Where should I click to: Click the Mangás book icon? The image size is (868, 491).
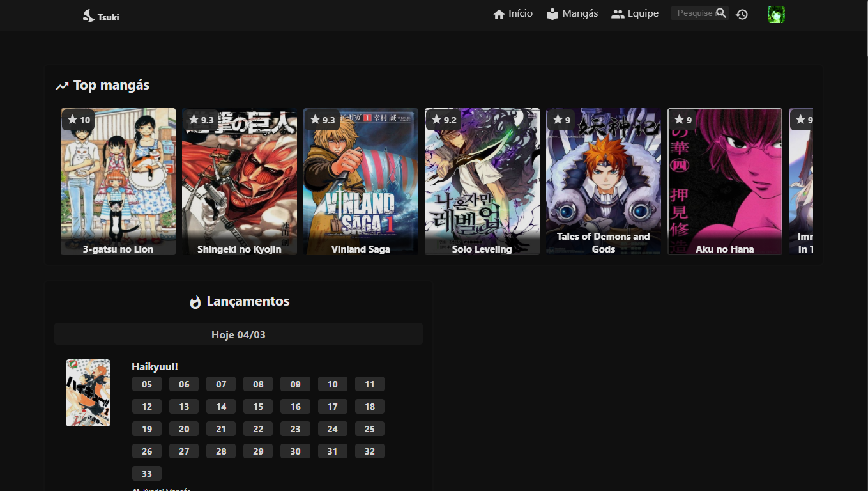552,14
